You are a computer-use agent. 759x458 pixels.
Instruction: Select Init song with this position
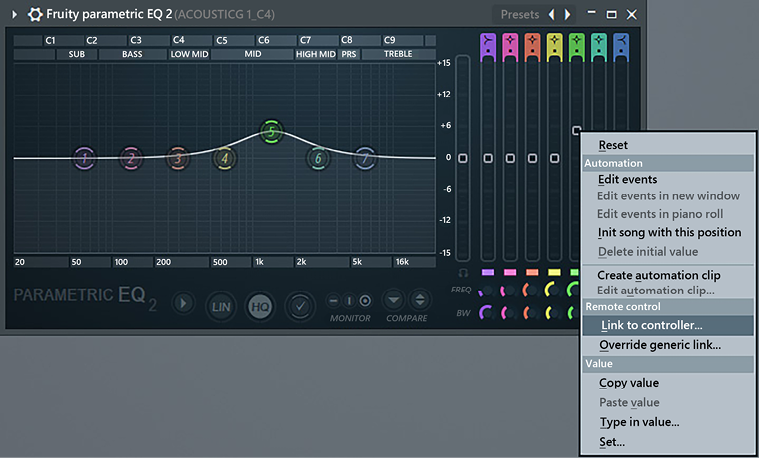point(668,232)
